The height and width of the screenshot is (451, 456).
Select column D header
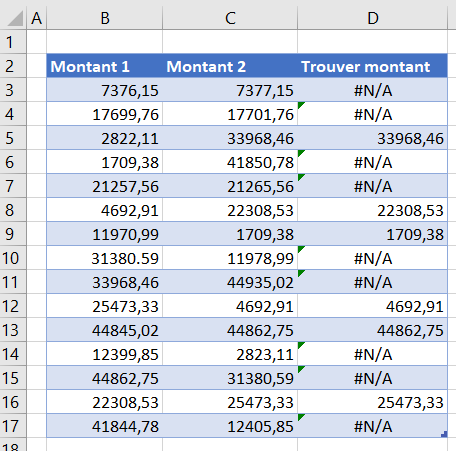373,18
